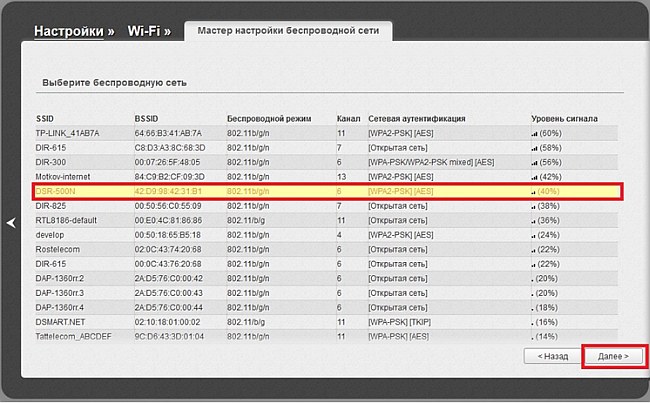Click signal icon in DIR-300 row
650x403 pixels.
(x=535, y=162)
